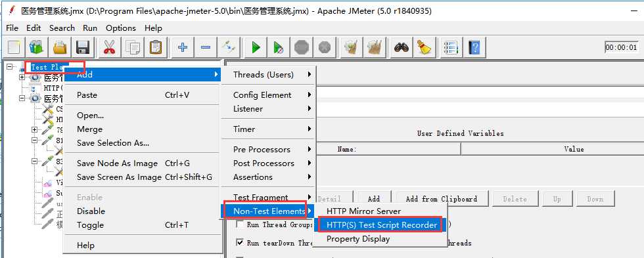Screen dimensions: 644x258
Task: Choose Save Selection As... entry
Action: pyautogui.click(x=143, y=142)
